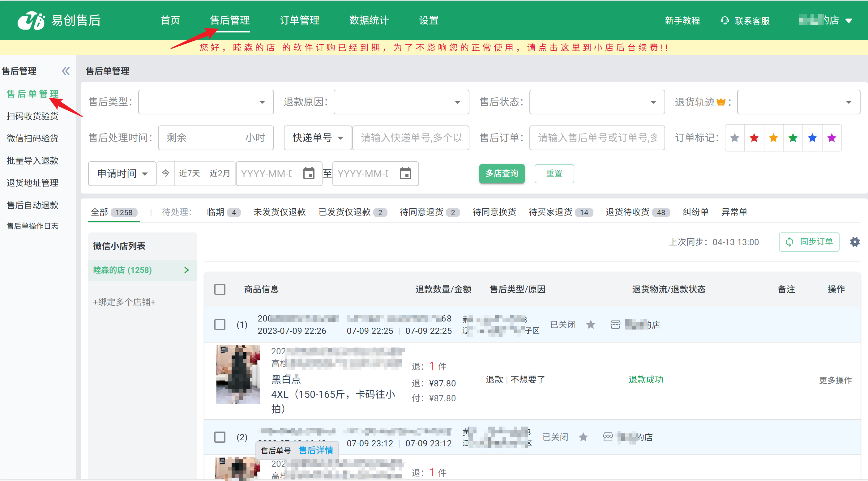
Task: Select the red star order mark
Action: click(754, 138)
